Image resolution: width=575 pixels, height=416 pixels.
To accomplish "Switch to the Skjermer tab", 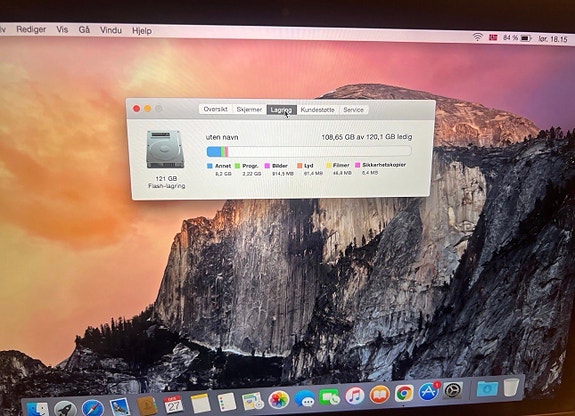I will pyautogui.click(x=249, y=109).
